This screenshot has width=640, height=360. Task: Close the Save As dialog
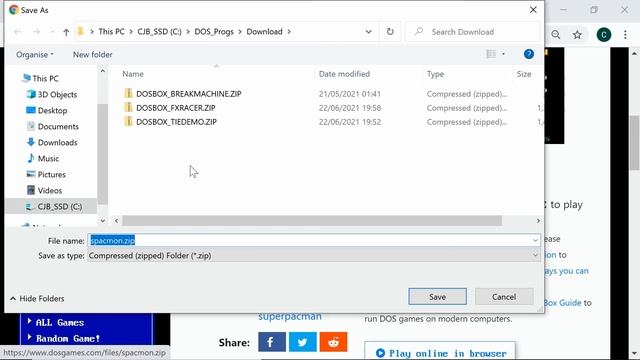[x=533, y=10]
